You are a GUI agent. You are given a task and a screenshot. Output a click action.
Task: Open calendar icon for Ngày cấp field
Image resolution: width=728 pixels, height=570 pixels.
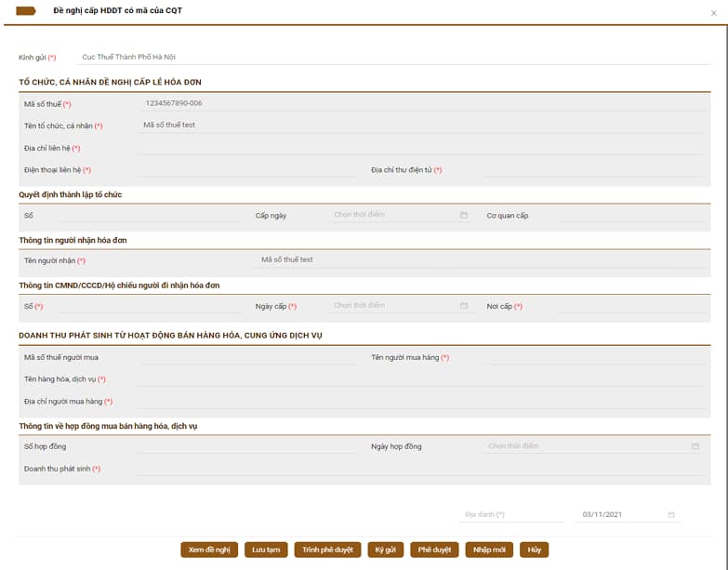tap(463, 305)
